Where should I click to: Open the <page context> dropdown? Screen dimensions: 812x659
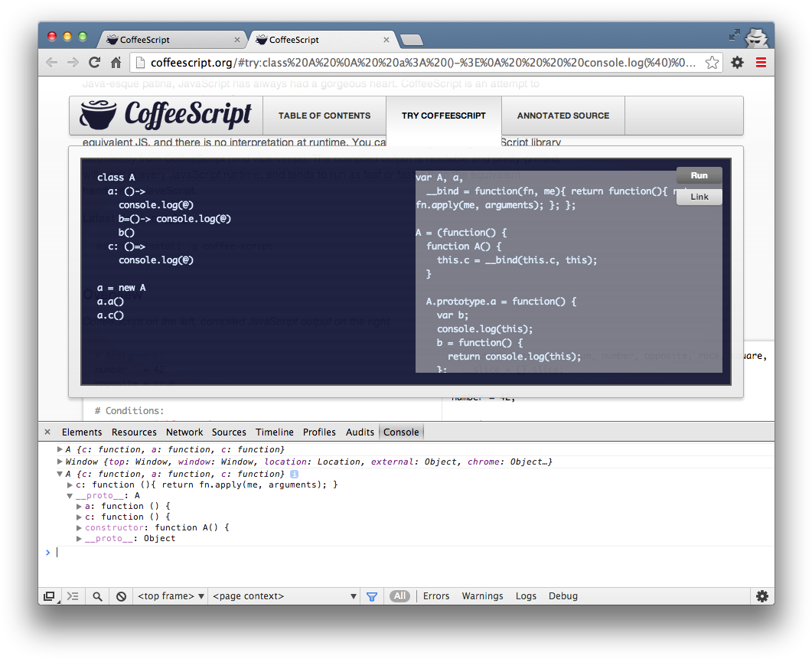point(284,596)
